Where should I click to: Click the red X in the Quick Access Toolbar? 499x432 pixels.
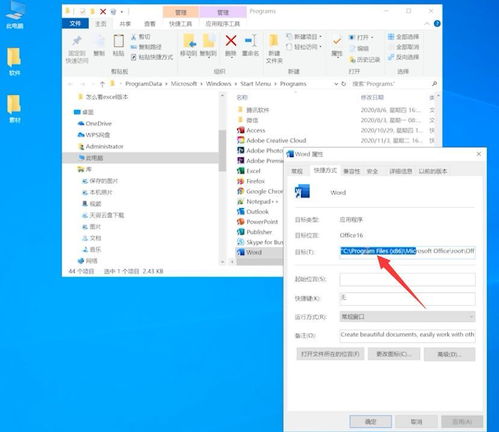(x=103, y=12)
